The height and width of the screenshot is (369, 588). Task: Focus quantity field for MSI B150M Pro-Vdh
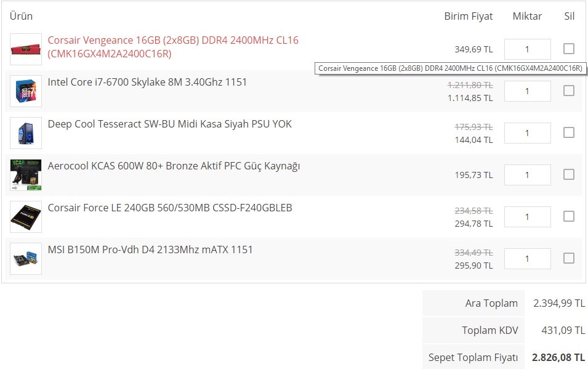[527, 259]
